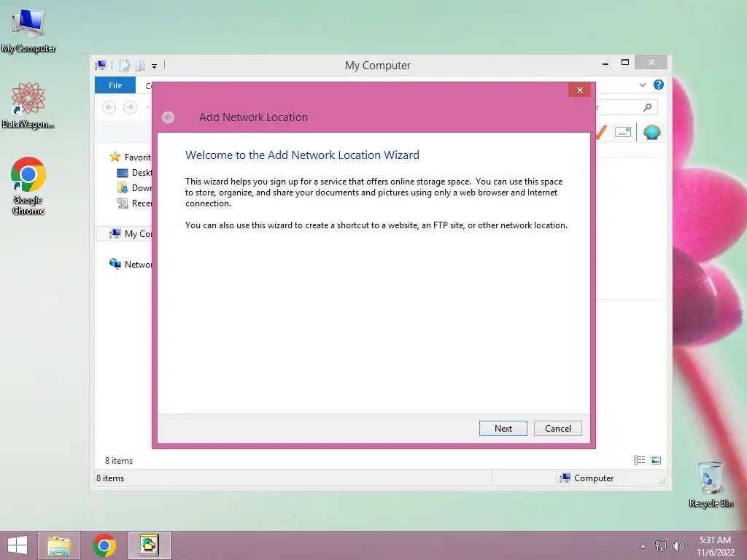The width and height of the screenshot is (747, 560).
Task: Open the Quick Access Toolbar dropdown arrow
Action: click(155, 66)
